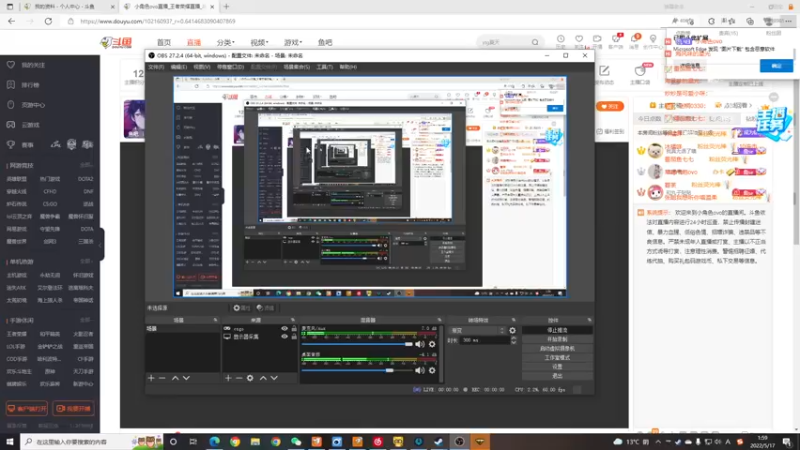Undock the 混音器 panel icon
The height and width of the screenshot is (450, 800).
pos(439,320)
